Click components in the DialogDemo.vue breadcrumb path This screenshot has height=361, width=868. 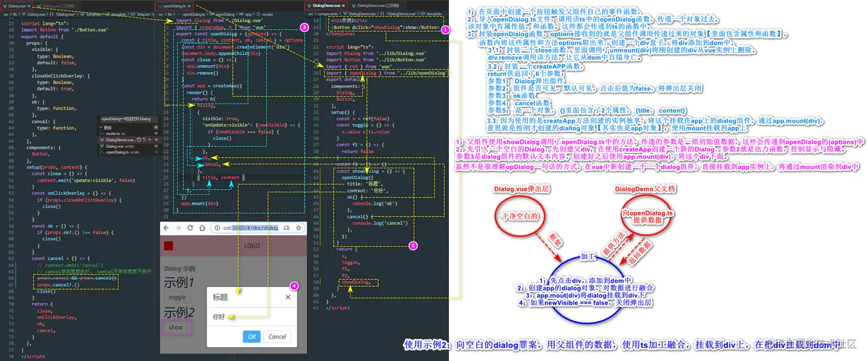click(329, 14)
